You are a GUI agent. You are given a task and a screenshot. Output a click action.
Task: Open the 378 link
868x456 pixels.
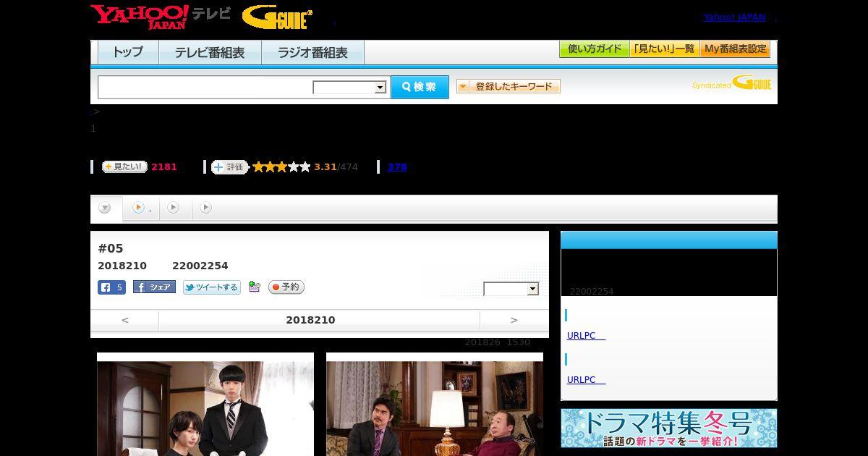tap(397, 167)
